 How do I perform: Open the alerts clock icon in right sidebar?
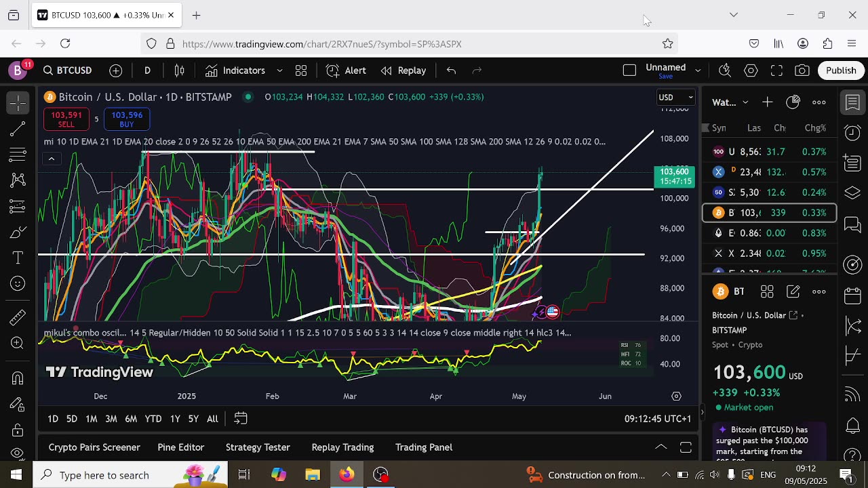tap(852, 132)
